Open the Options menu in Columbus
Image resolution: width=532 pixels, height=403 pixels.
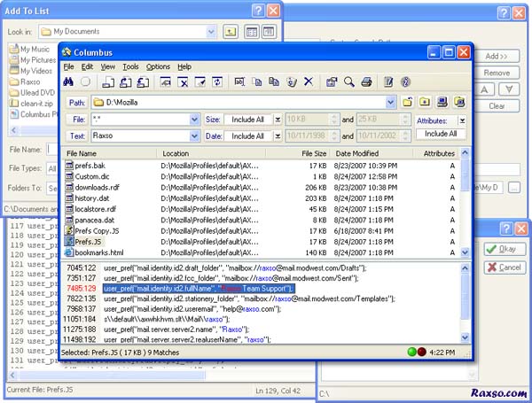point(158,66)
